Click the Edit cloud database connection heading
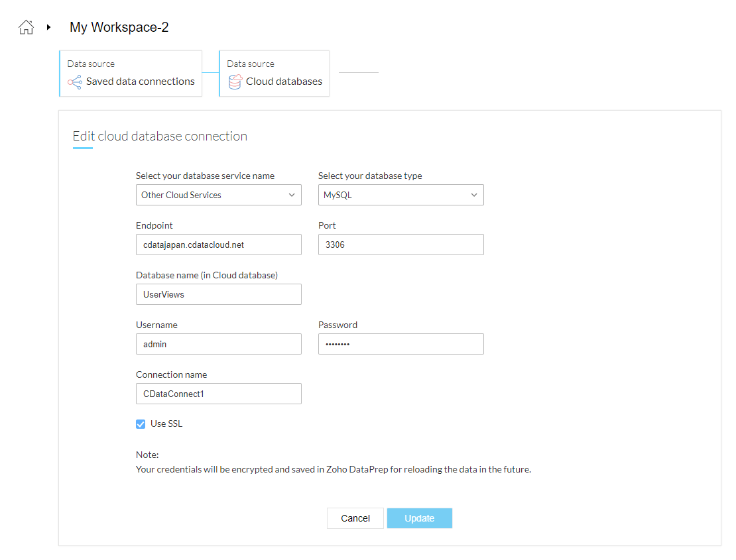Image resolution: width=736 pixels, height=560 pixels. tap(160, 137)
